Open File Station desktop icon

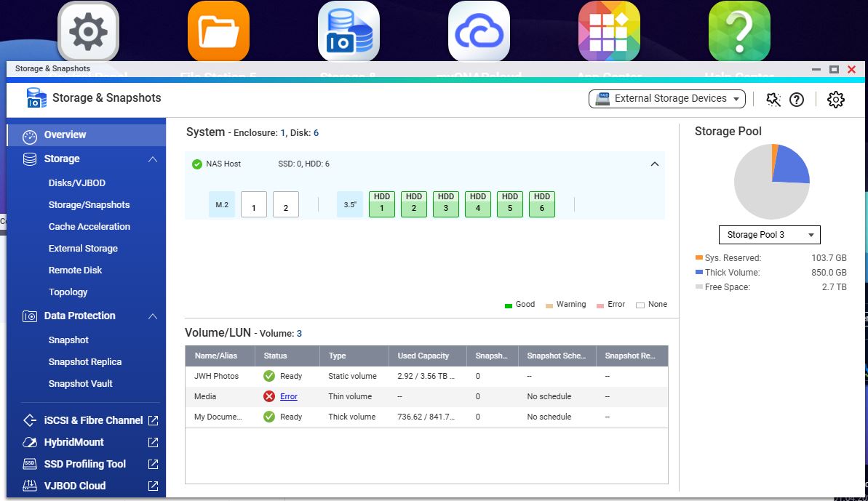(218, 32)
